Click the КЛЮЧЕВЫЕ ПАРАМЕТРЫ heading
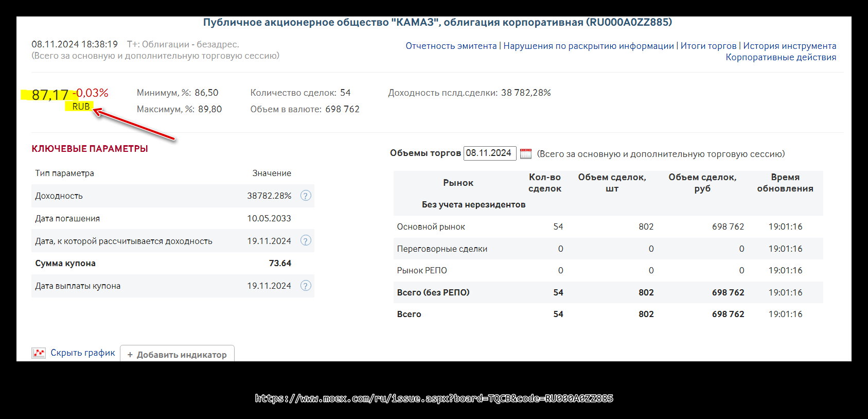868x419 pixels. click(x=90, y=149)
